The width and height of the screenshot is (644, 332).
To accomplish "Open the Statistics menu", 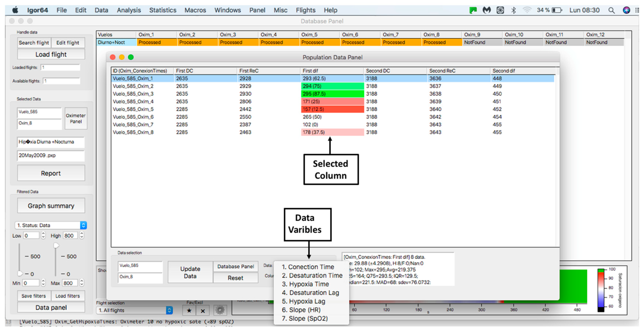I will pos(163,10).
